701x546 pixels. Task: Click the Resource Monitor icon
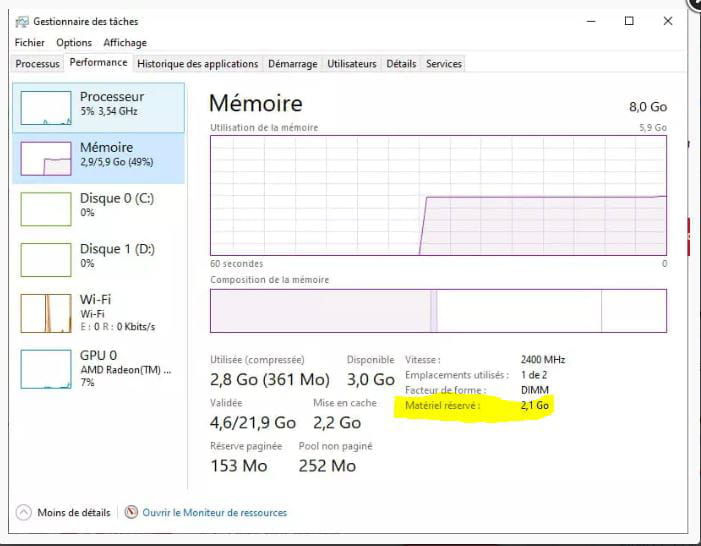[131, 512]
